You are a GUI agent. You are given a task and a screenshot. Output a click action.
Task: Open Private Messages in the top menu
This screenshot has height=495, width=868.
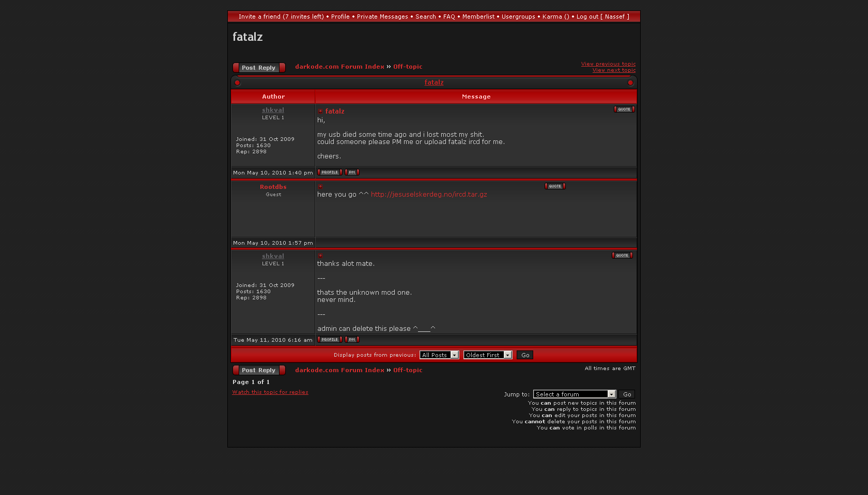click(382, 17)
